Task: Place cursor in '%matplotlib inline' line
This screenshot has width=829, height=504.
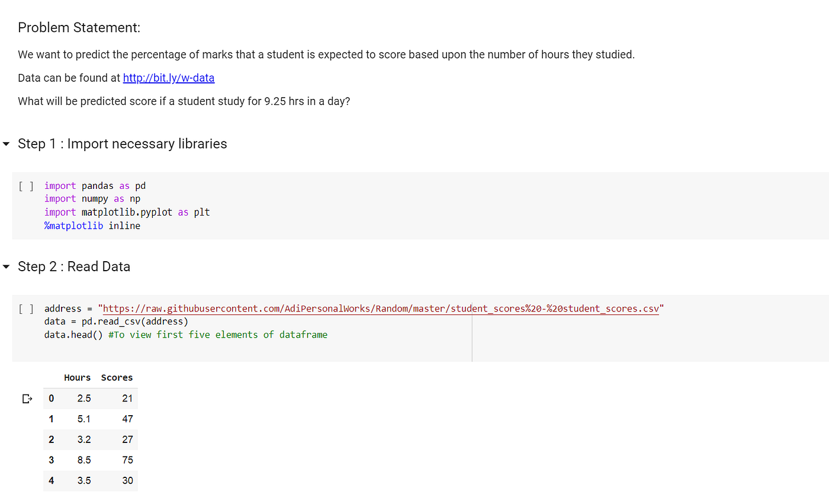Action: 92,226
